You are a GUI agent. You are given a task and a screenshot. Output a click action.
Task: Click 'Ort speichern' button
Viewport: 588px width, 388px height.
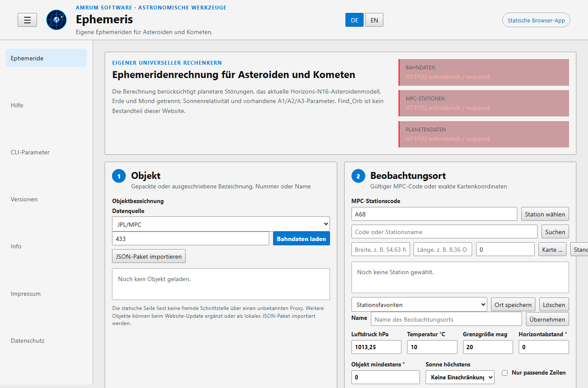513,304
